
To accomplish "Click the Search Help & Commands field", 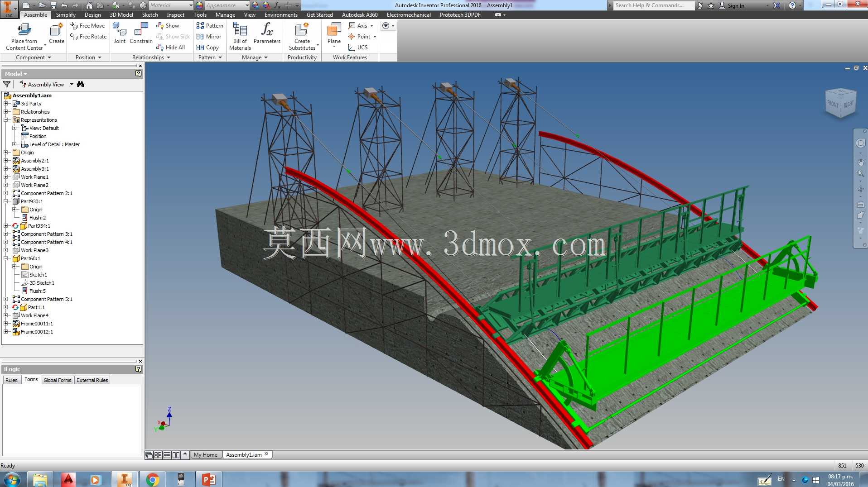I will click(x=654, y=5).
